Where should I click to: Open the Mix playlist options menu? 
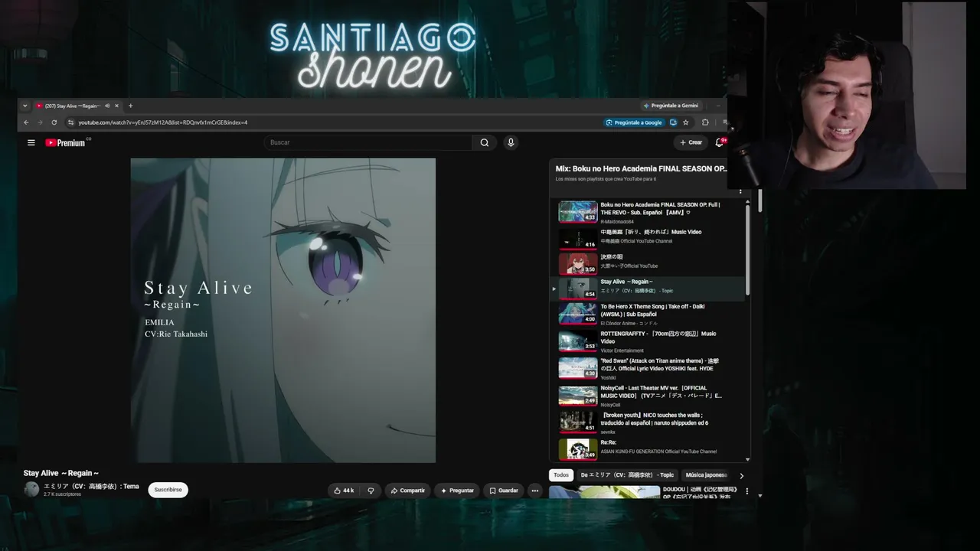point(740,190)
